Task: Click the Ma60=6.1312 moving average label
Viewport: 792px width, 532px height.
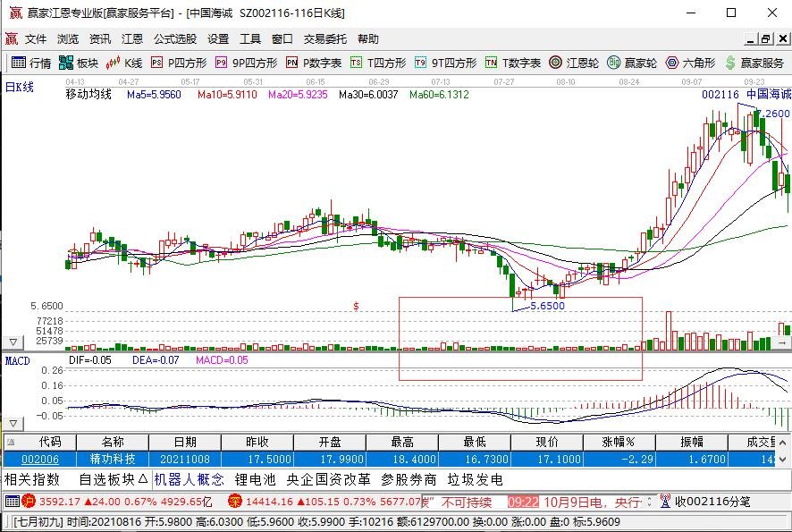Action: [439, 95]
